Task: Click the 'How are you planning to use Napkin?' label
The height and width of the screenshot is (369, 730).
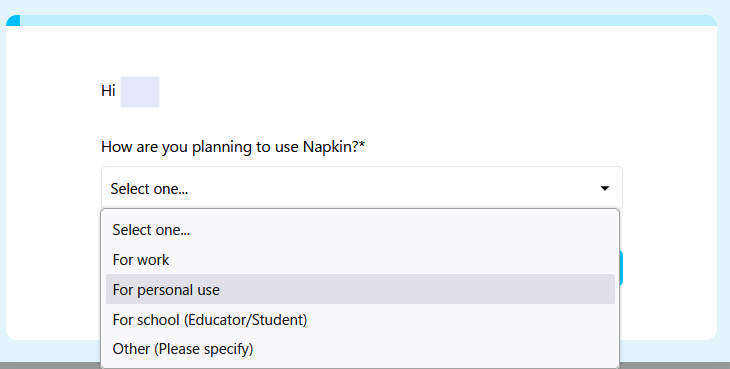Action: (x=233, y=147)
